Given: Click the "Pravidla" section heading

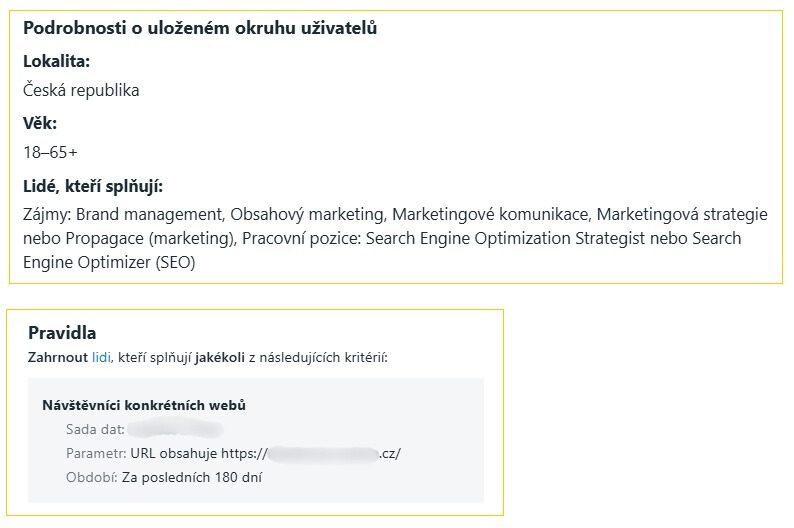Looking at the screenshot, I should click(x=62, y=333).
